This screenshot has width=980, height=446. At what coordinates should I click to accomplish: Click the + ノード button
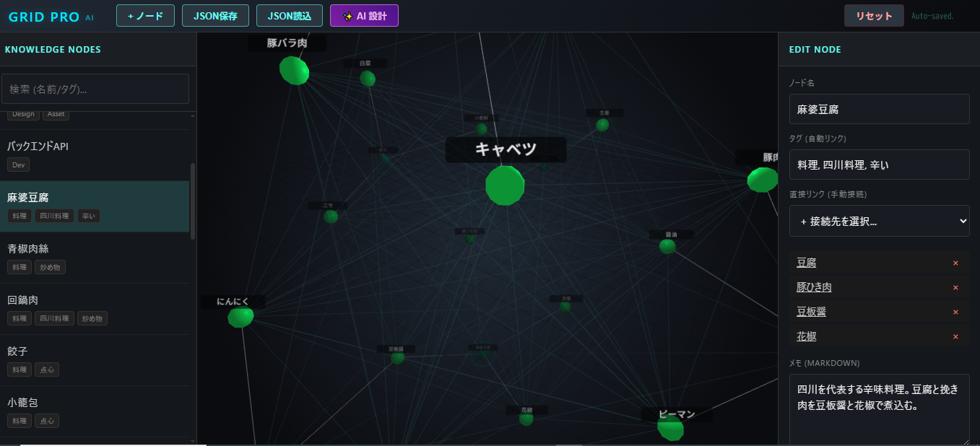[145, 16]
